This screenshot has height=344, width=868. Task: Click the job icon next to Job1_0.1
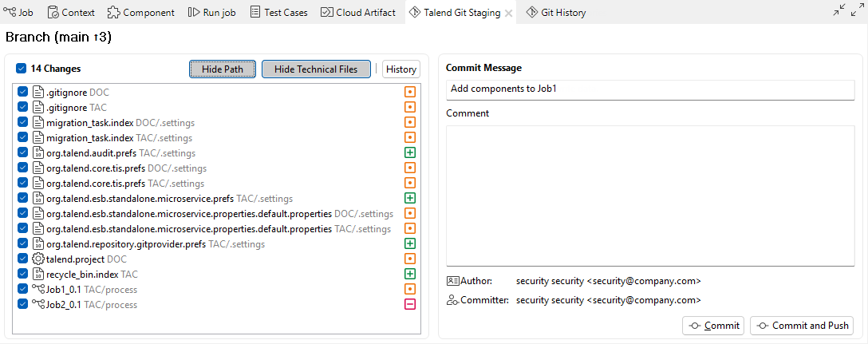[37, 289]
